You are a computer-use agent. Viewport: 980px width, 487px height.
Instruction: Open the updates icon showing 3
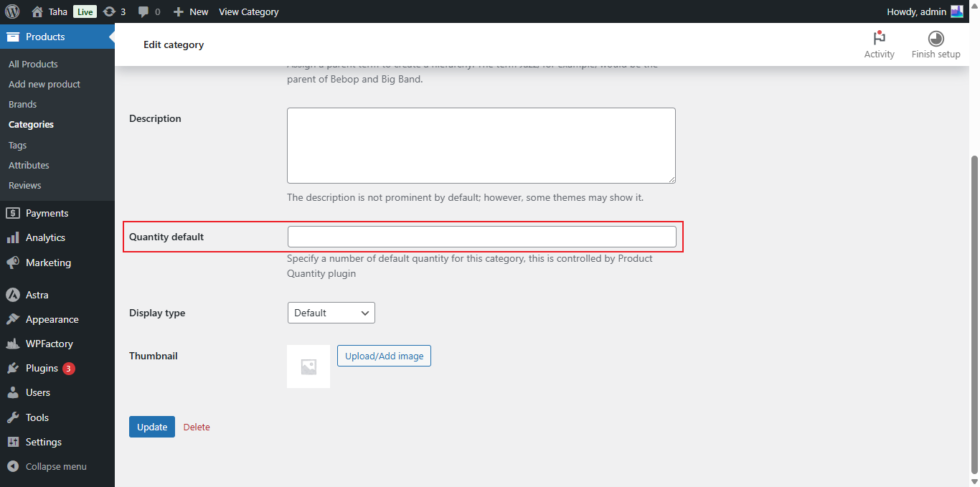pos(109,11)
